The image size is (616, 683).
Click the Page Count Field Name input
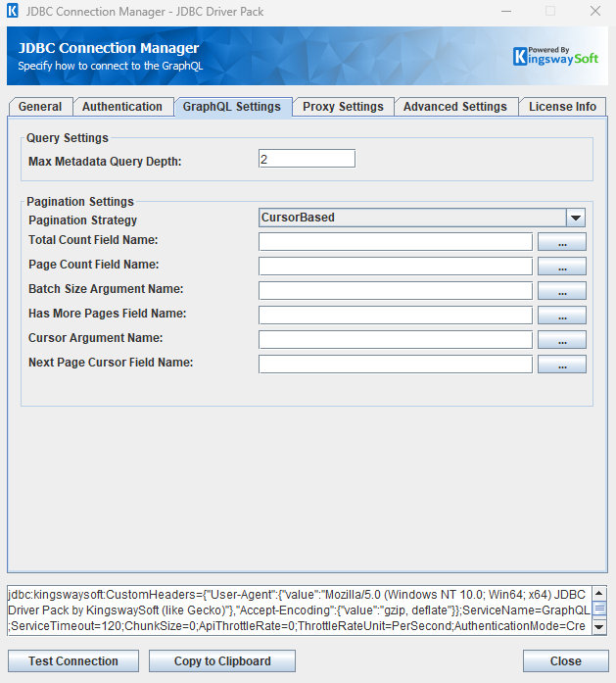396,267
